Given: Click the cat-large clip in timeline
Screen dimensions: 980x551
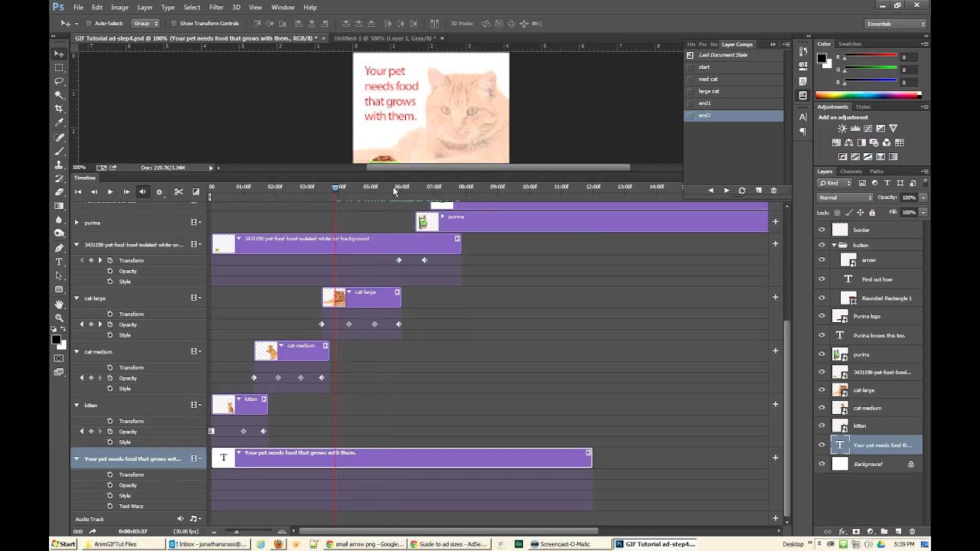Looking at the screenshot, I should point(361,297).
